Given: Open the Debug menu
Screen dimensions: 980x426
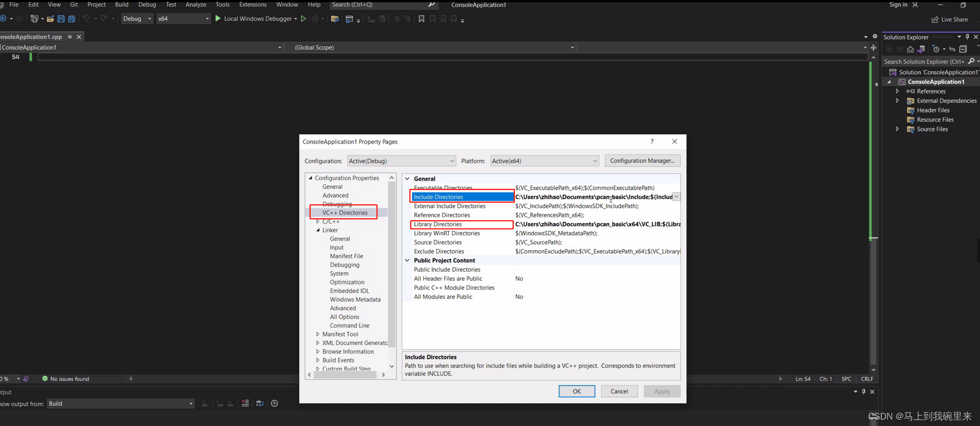Looking at the screenshot, I should tap(147, 4).
